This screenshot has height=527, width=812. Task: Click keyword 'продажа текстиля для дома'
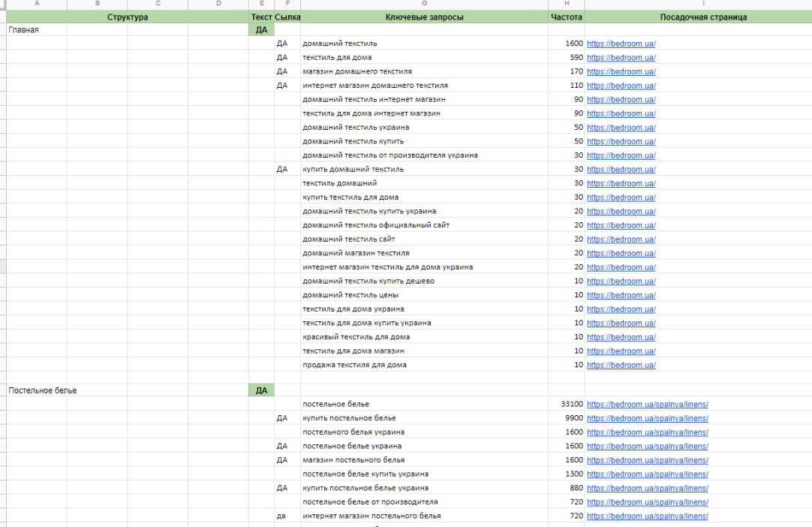(354, 365)
